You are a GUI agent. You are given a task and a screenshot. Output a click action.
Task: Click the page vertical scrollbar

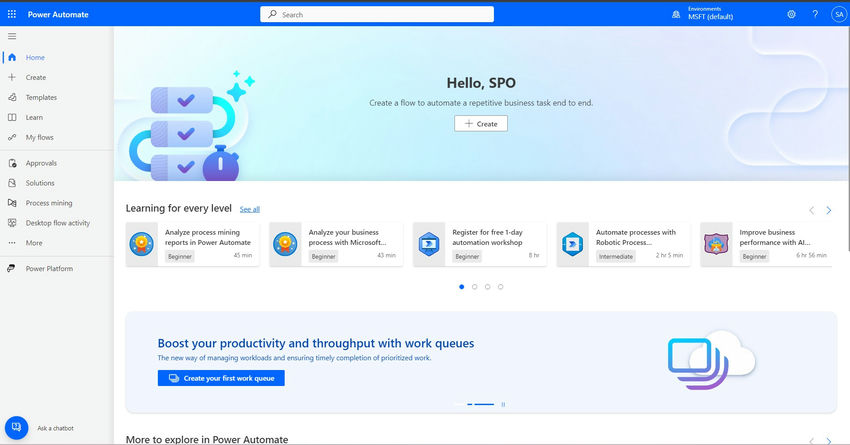tap(847, 138)
